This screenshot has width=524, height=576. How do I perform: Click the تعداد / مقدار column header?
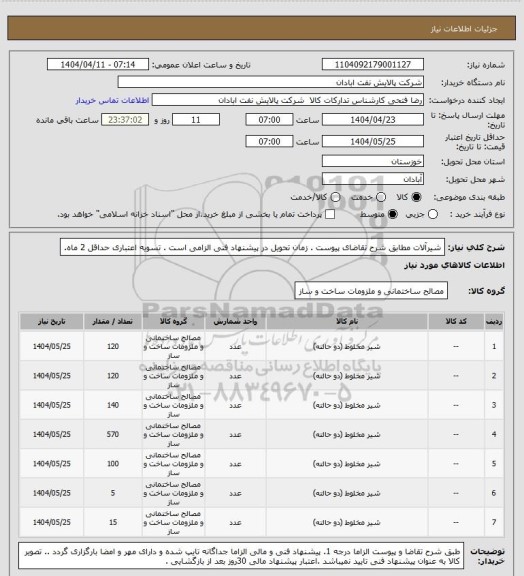(113, 321)
